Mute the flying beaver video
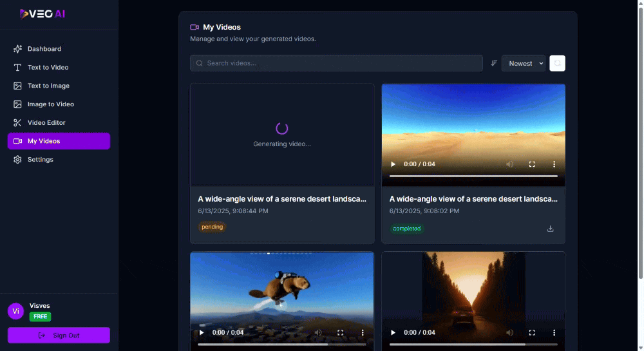The image size is (644, 351). click(318, 332)
